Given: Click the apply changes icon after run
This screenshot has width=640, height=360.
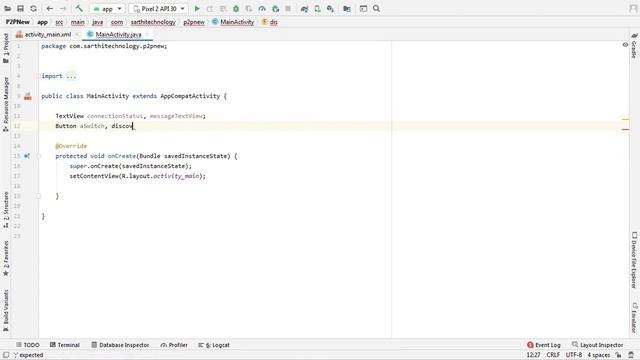Looking at the screenshot, I should tap(210, 9).
